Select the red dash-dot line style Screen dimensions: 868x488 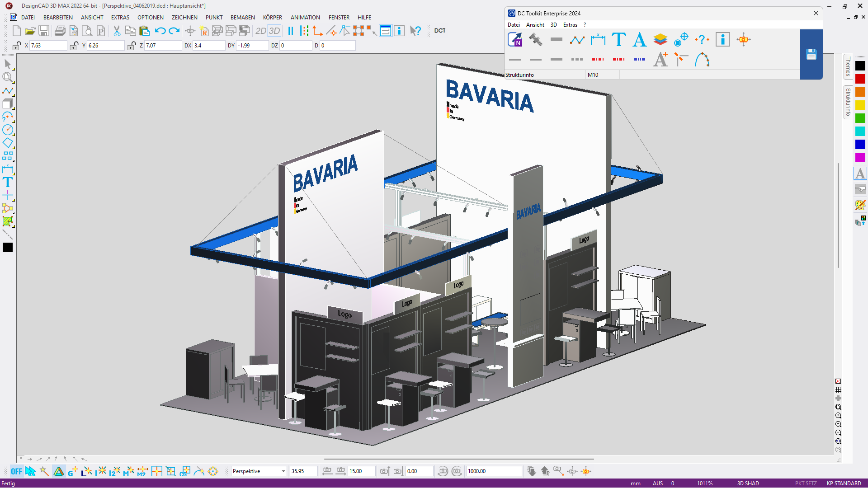pos(598,59)
